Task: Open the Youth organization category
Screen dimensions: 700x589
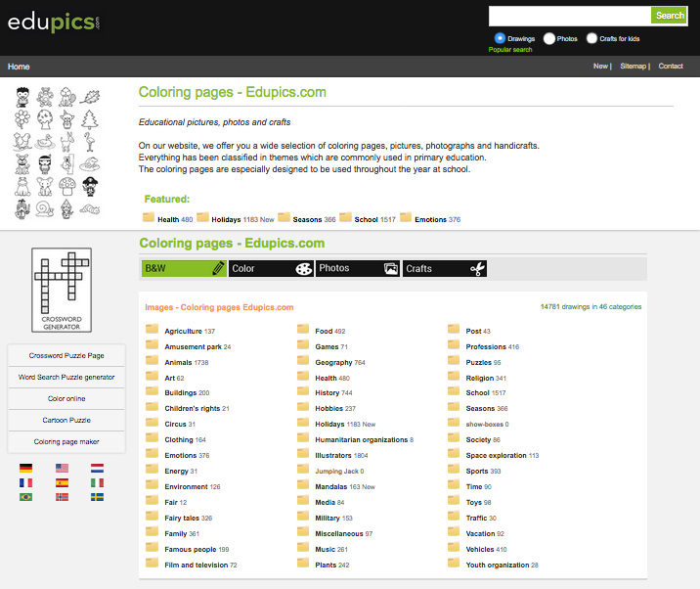Action: (x=502, y=565)
